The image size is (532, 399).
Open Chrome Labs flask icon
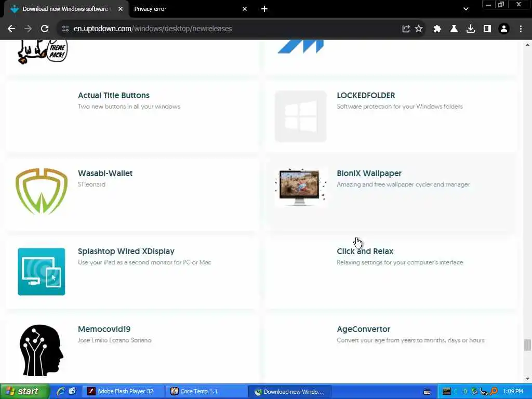point(454,29)
